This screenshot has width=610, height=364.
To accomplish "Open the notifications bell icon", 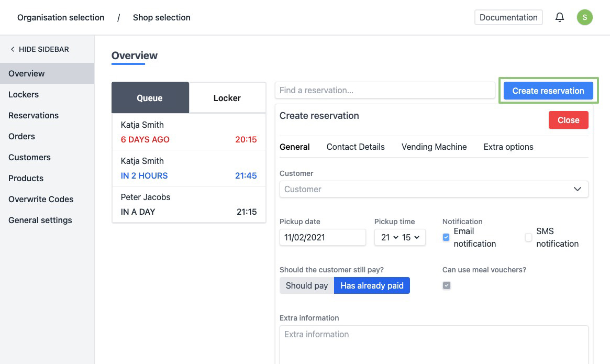I will pos(560,17).
